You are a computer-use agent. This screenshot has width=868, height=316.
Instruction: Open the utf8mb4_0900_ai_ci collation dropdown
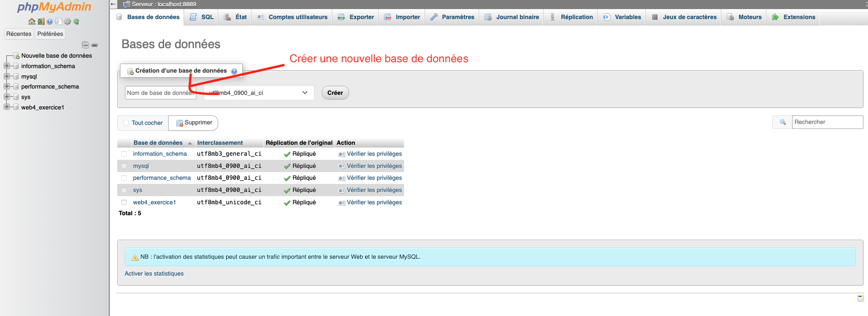(x=259, y=93)
